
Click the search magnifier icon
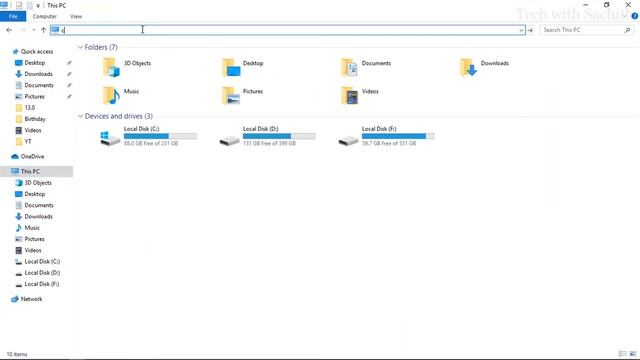627,30
